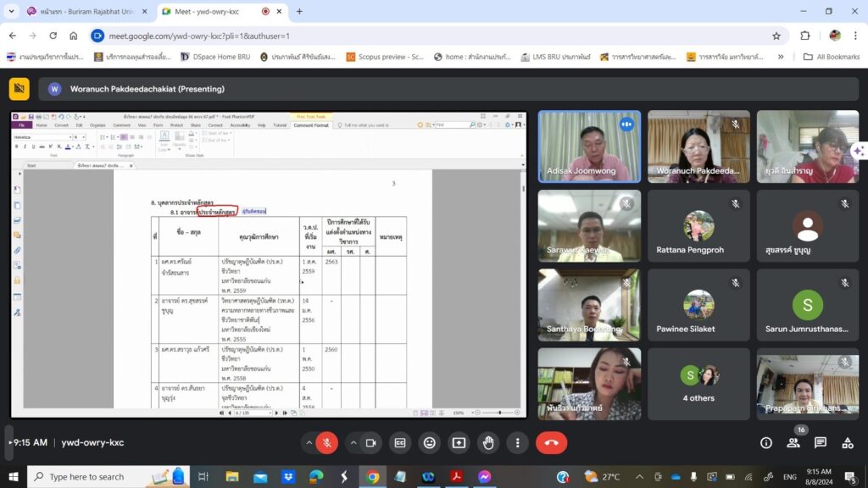Click the Present now button
This screenshot has height=488, width=868.
click(x=459, y=442)
